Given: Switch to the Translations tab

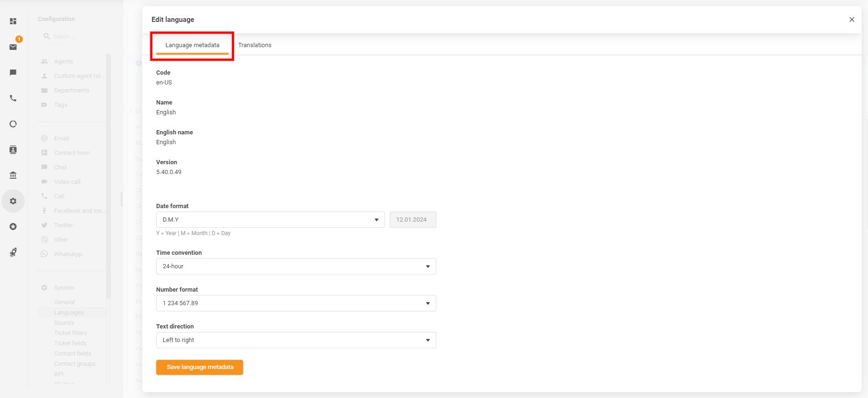Looking at the screenshot, I should click(x=254, y=45).
